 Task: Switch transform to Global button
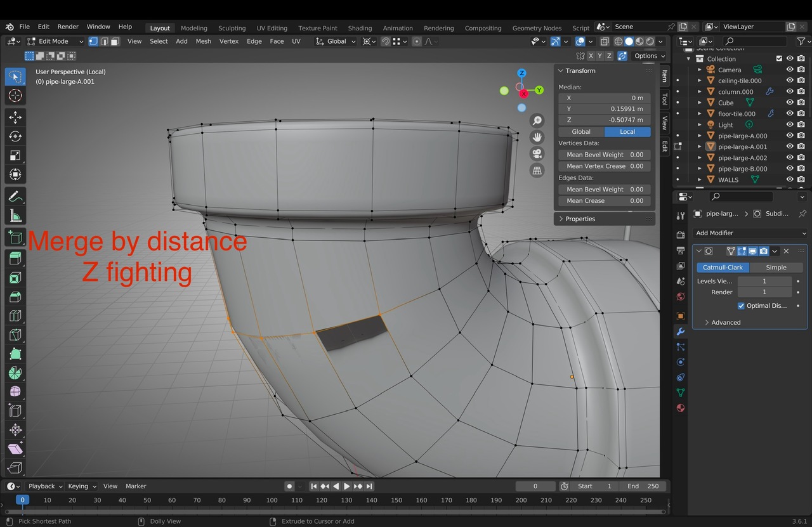tap(580, 132)
